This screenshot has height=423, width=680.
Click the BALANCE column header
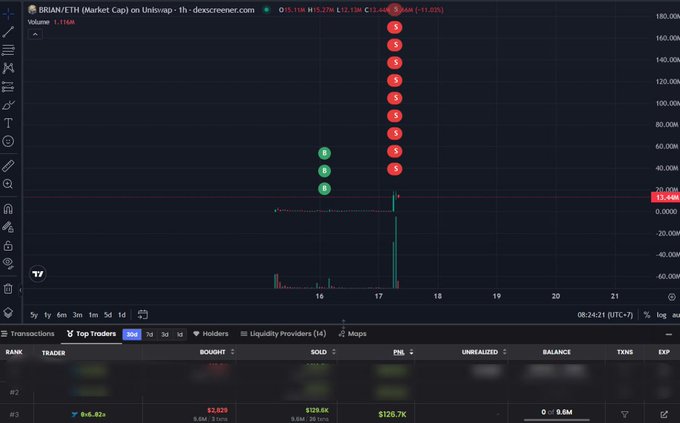pos(556,352)
